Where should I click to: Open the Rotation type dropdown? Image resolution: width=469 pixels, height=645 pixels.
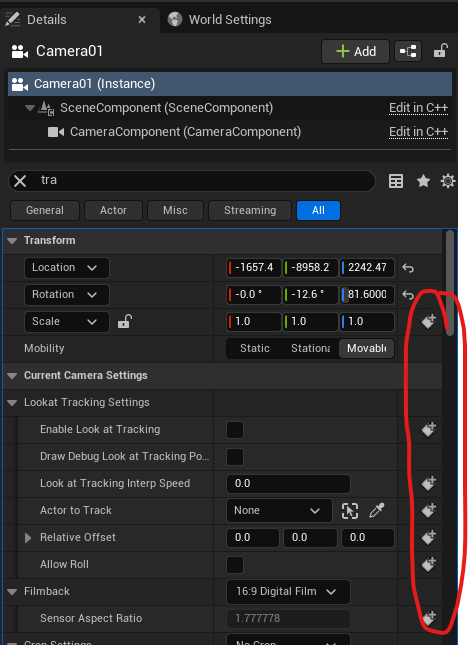(67, 295)
